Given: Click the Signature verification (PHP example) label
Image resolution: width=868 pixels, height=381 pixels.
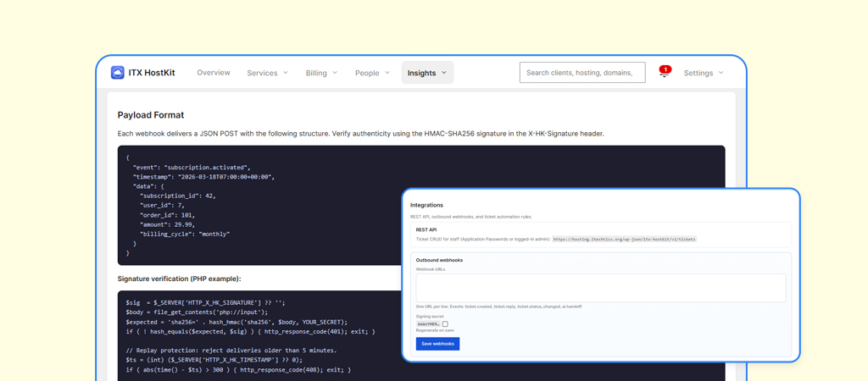Looking at the screenshot, I should pos(180,279).
